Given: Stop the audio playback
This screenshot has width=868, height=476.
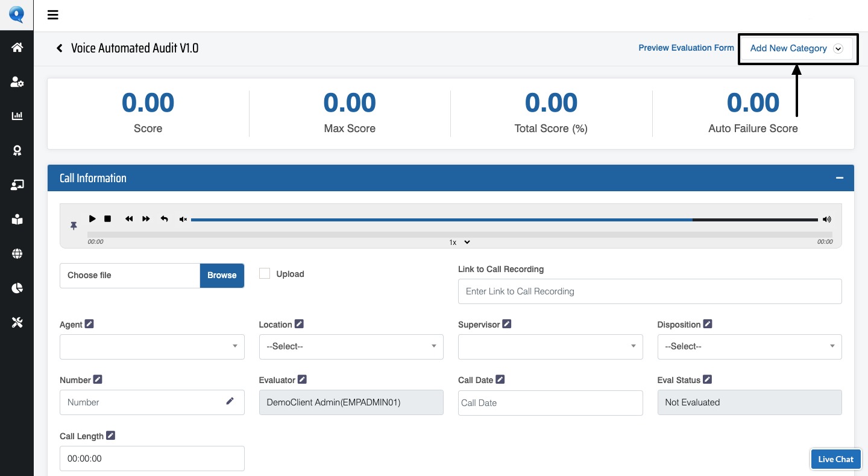Looking at the screenshot, I should tap(108, 219).
